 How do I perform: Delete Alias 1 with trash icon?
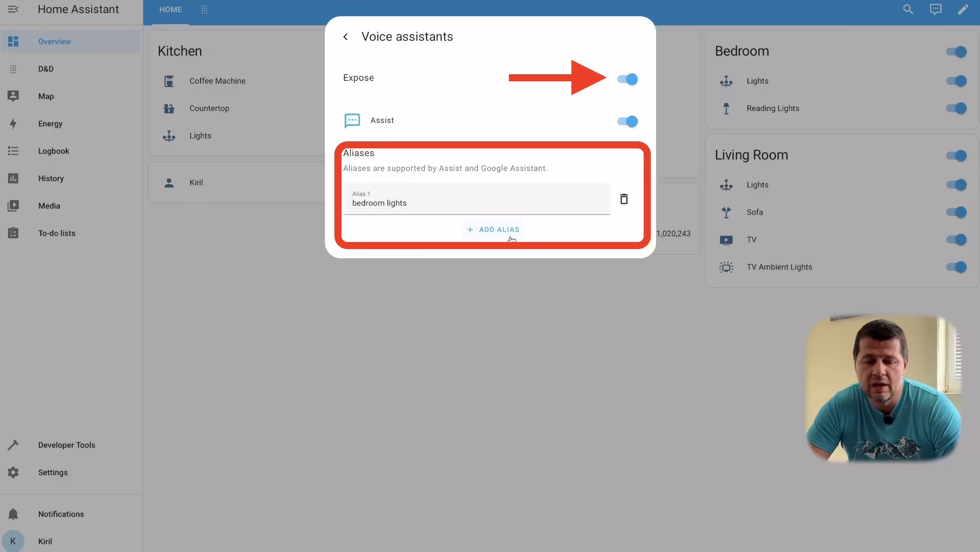pyautogui.click(x=624, y=199)
